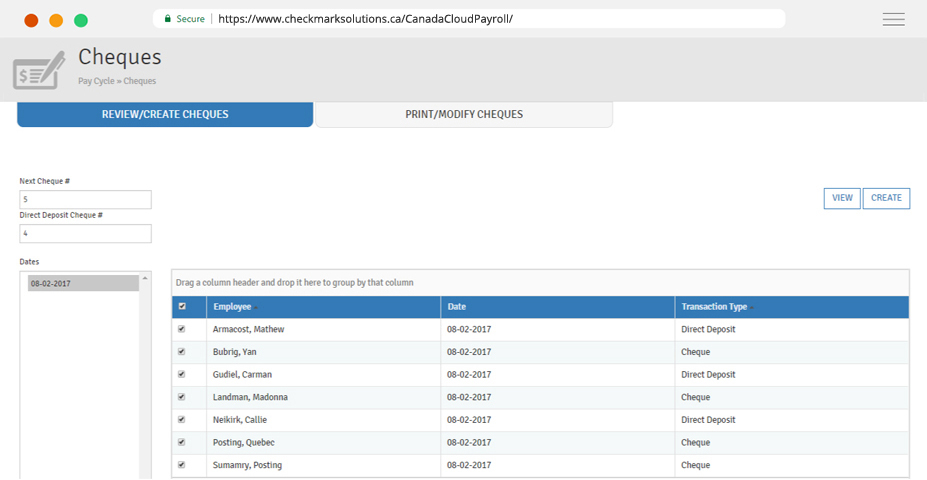This screenshot has width=927, height=480.
Task: Click the Next Cheque # input field
Action: tap(85, 200)
